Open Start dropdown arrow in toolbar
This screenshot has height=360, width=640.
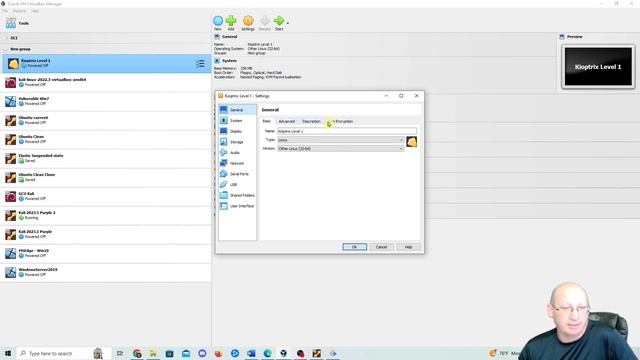tap(288, 23)
